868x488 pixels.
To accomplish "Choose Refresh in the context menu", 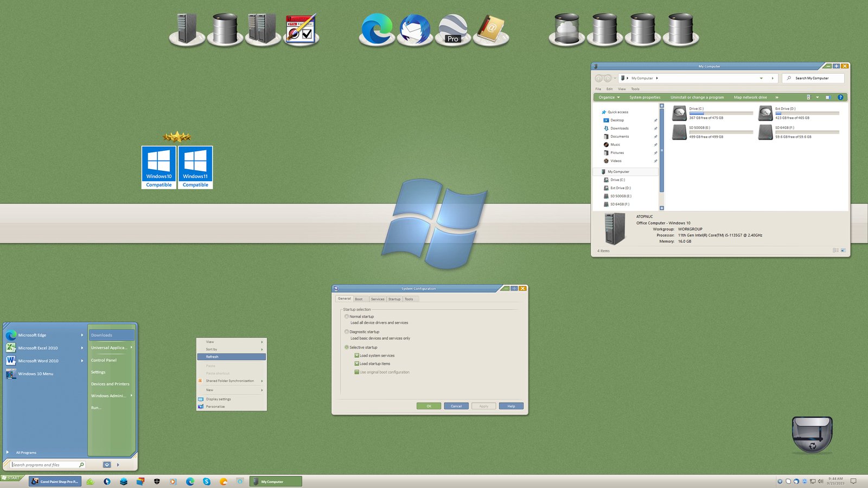I will point(232,357).
